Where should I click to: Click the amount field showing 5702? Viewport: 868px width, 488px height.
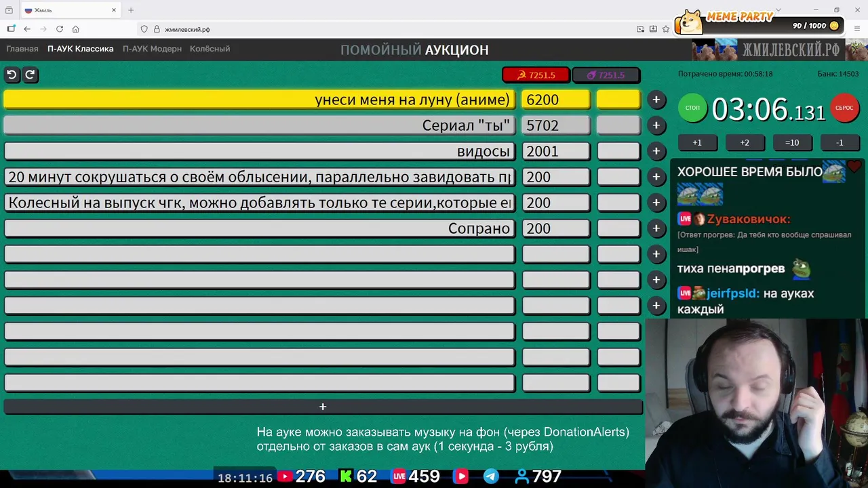pos(555,125)
